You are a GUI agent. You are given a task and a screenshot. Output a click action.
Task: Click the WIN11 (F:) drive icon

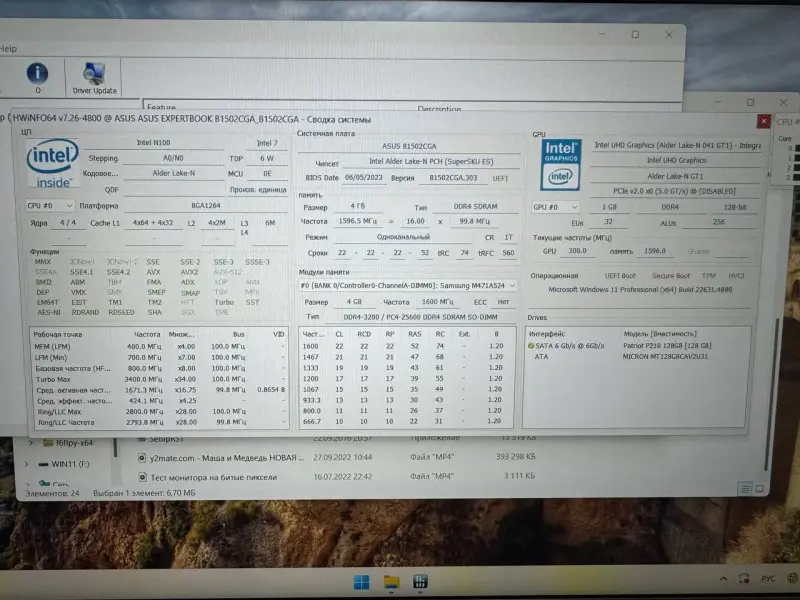[x=43, y=464]
